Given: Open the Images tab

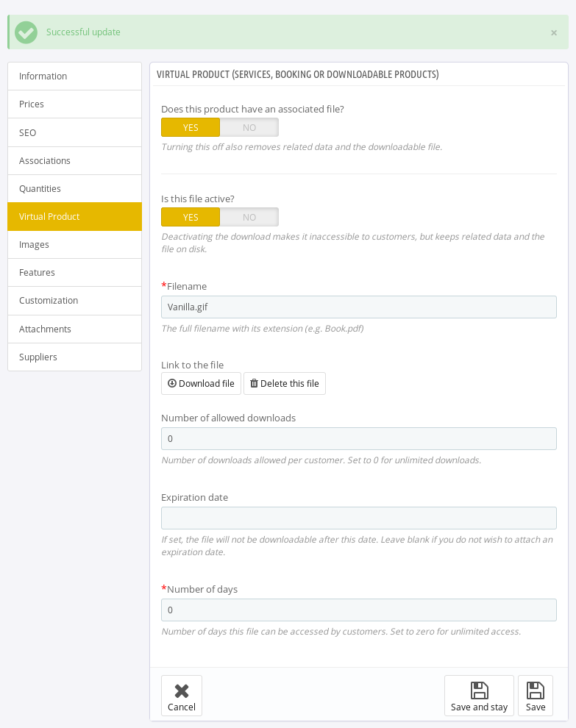Looking at the screenshot, I should 74,245.
